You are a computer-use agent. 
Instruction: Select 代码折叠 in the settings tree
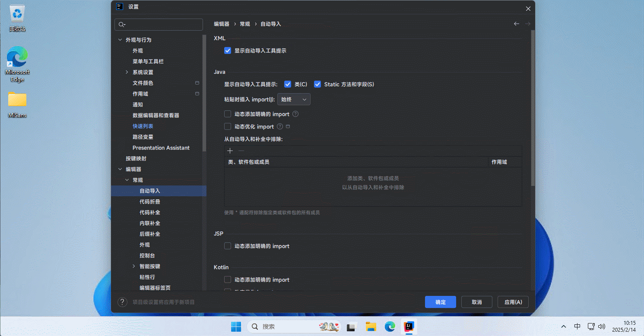coord(150,202)
